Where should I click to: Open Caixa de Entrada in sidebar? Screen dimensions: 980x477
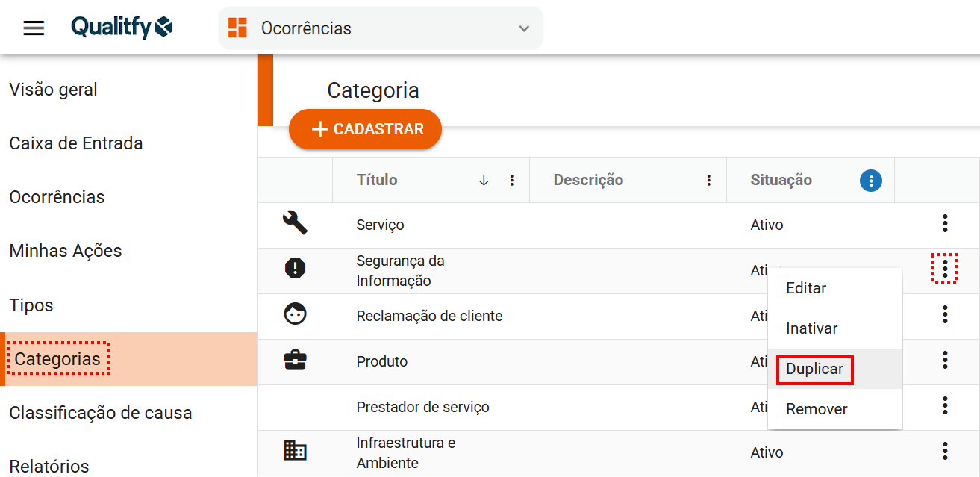point(76,143)
